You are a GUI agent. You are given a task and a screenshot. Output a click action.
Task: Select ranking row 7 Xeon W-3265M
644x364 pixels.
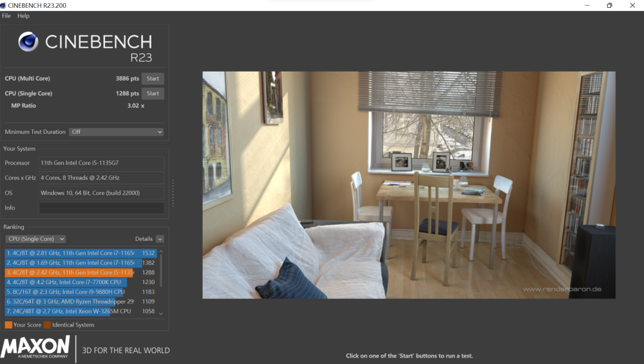(x=81, y=311)
